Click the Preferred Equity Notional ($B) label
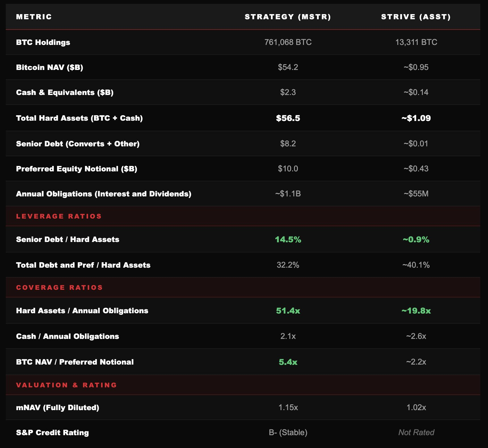The height and width of the screenshot is (448, 488). point(76,169)
